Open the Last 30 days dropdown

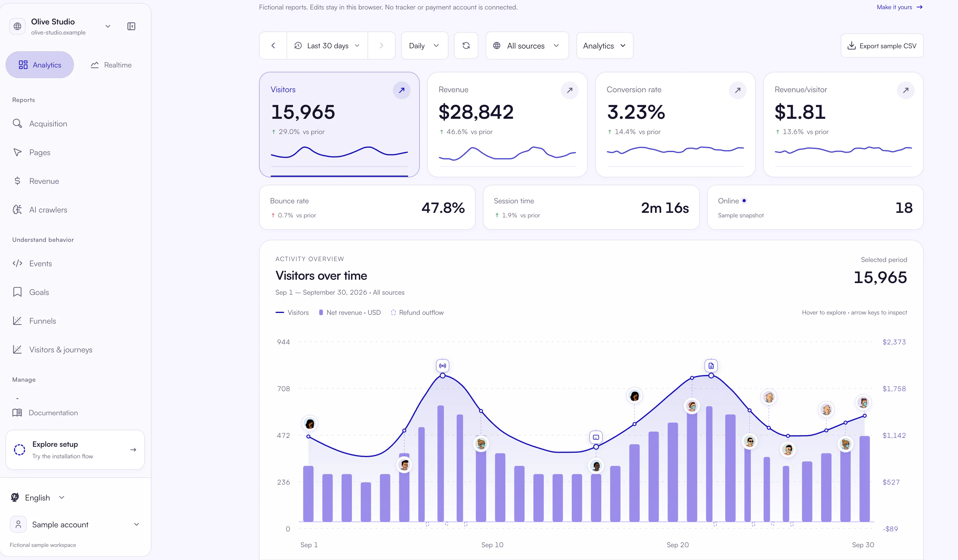tap(327, 45)
